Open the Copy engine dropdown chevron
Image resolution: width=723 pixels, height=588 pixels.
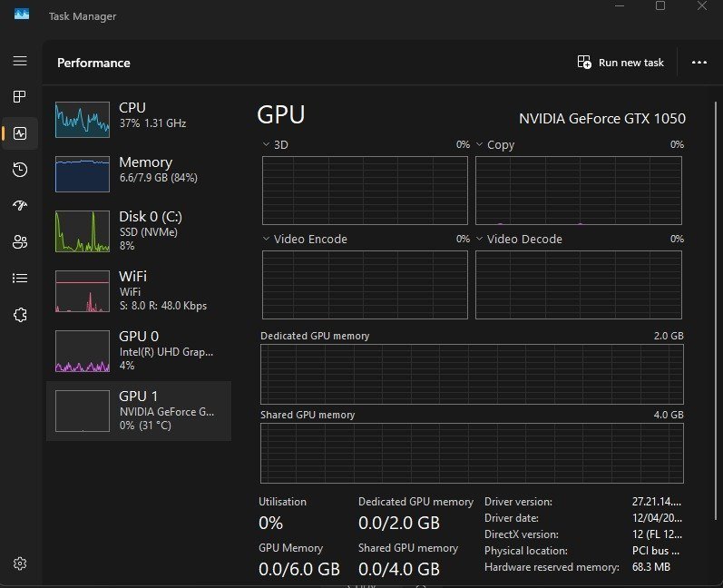(x=480, y=144)
